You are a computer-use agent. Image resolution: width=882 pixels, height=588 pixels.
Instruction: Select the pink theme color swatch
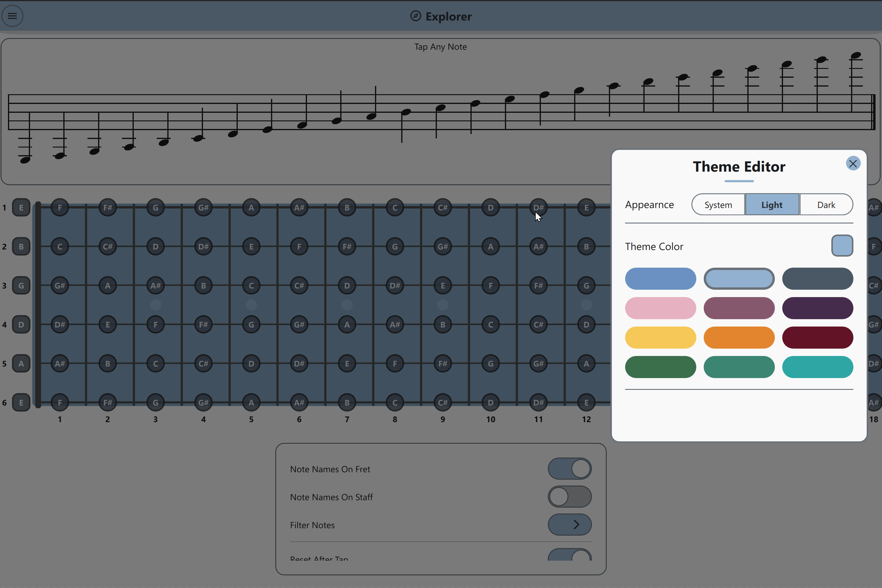tap(660, 308)
